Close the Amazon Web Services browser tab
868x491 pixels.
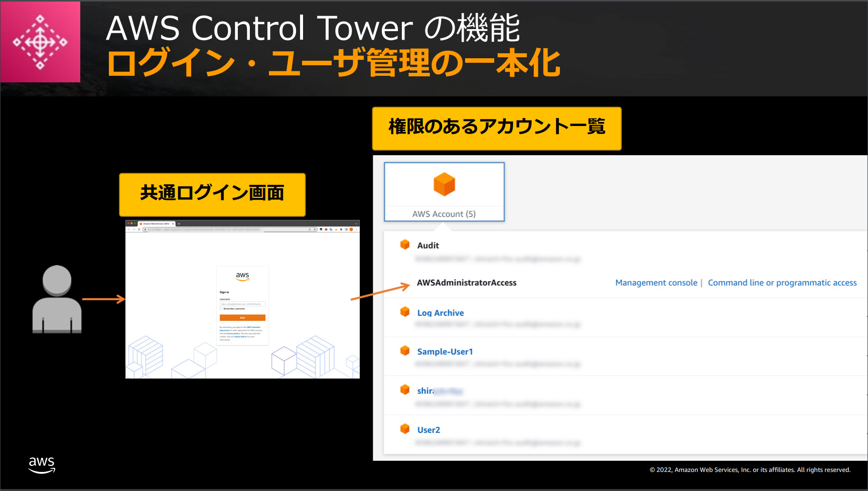[173, 224]
